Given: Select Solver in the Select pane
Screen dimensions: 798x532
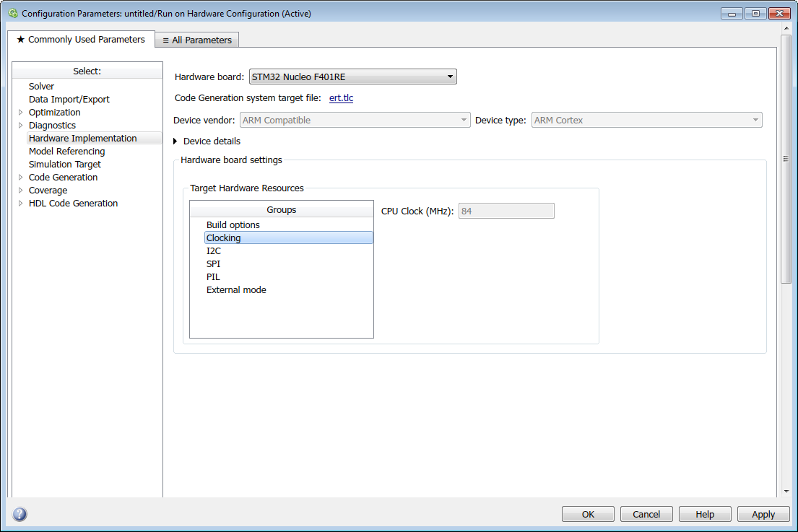Looking at the screenshot, I should 41,86.
